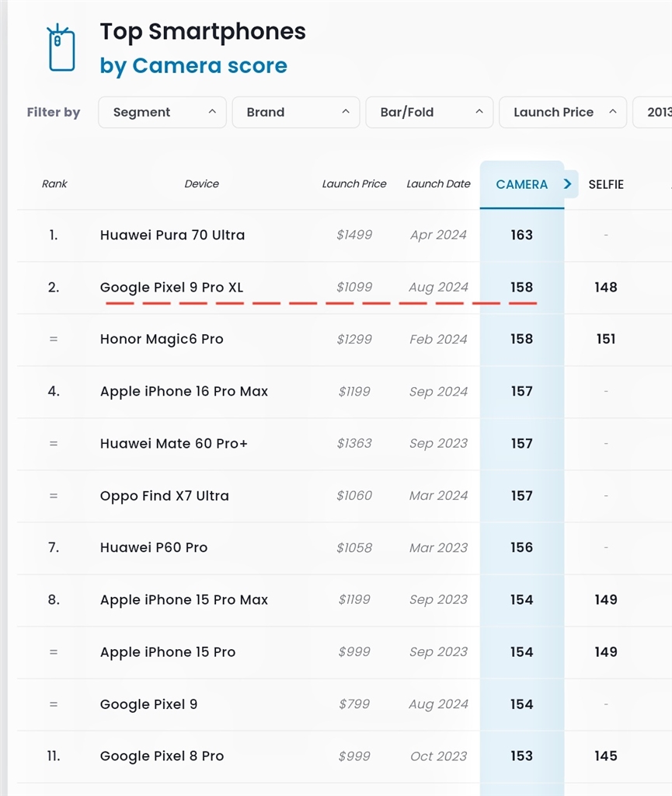Open Apple iPhone 16 Pro Max link

point(184,391)
